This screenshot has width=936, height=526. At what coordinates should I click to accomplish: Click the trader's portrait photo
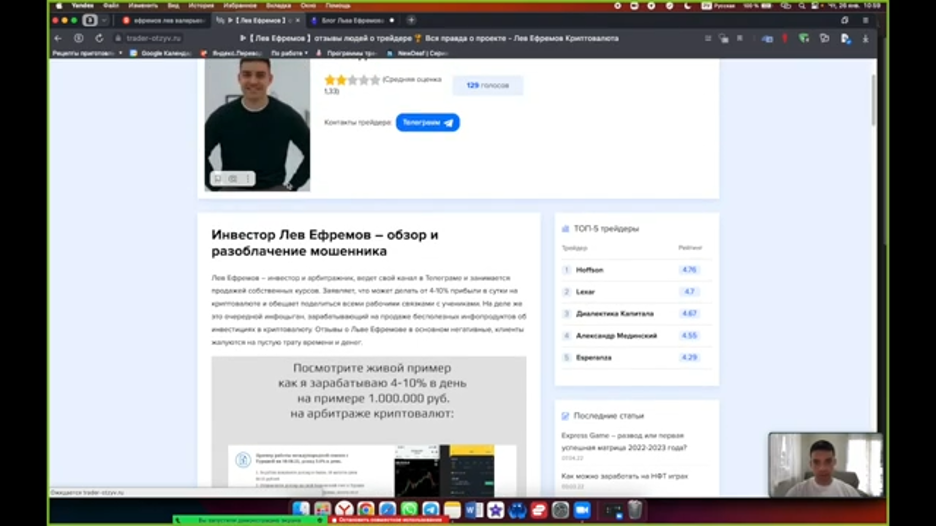257,125
